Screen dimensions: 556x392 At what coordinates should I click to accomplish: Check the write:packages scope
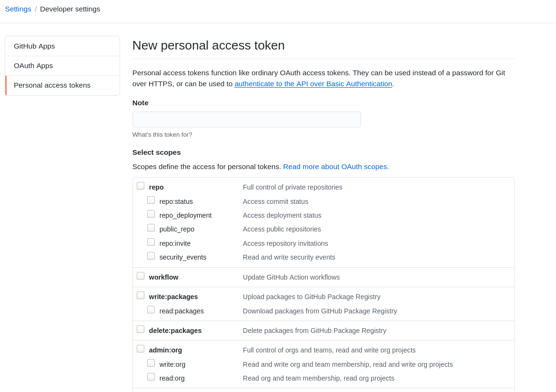pos(141,295)
